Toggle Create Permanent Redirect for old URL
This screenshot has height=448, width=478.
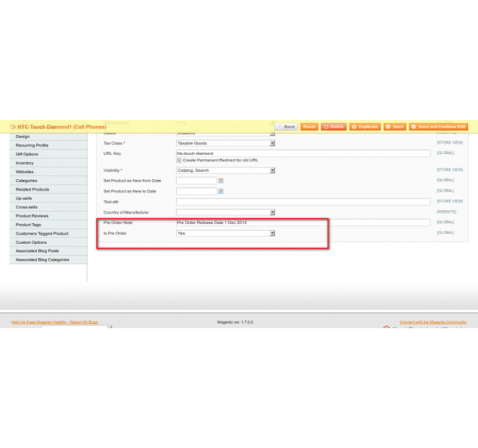tap(179, 161)
